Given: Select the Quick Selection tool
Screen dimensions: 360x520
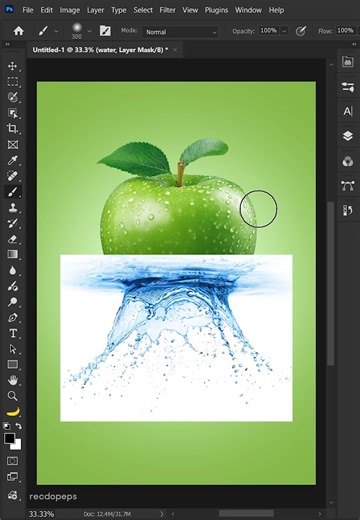Looking at the screenshot, I should 13,97.
